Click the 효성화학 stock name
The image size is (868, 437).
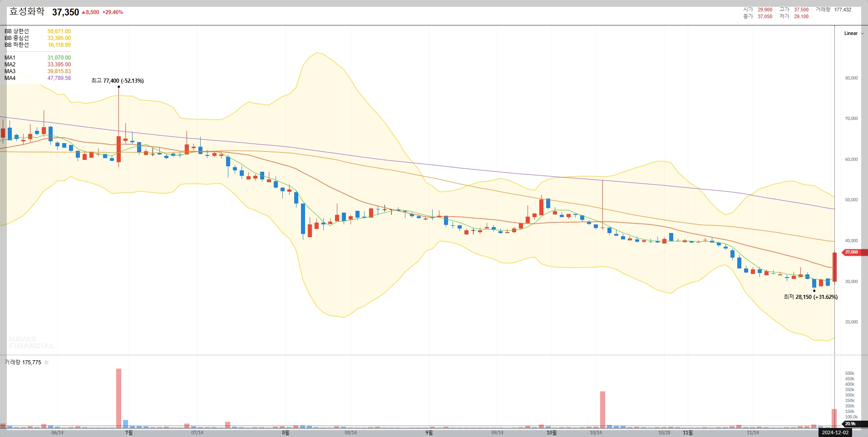[x=27, y=12]
